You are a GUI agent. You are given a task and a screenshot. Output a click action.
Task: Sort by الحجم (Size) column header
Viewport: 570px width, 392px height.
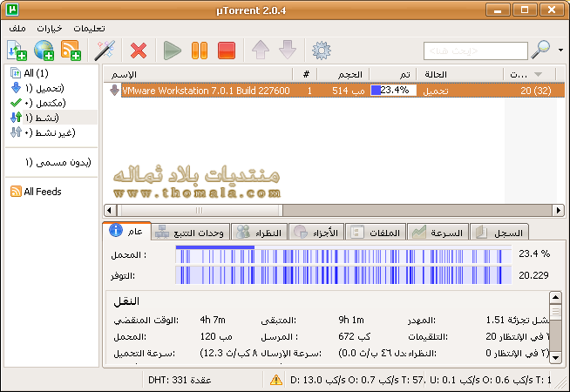click(x=343, y=74)
